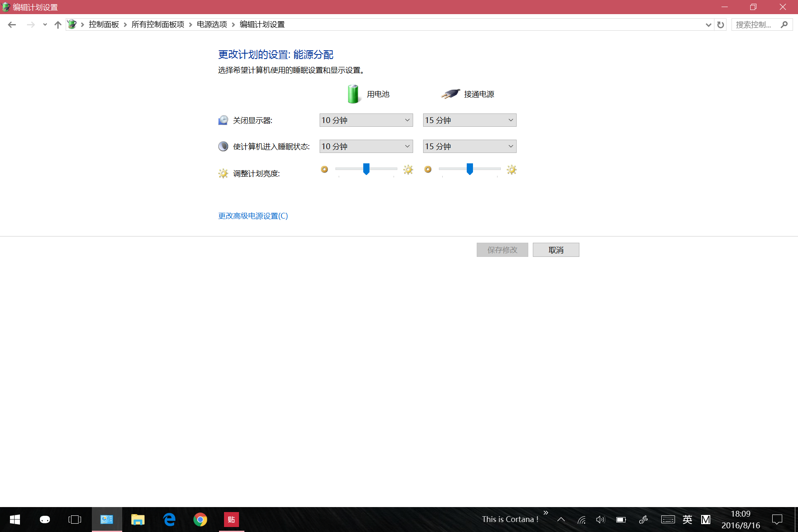Open the Task View taskbar icon
798x532 pixels.
point(75,520)
